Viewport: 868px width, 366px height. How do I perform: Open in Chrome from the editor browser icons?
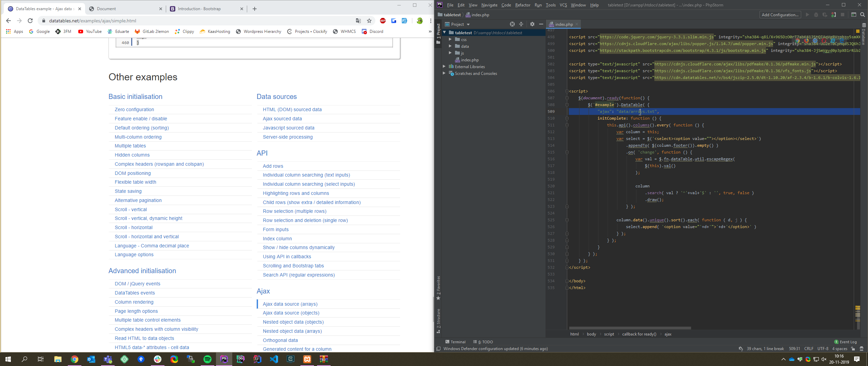tap(798, 41)
